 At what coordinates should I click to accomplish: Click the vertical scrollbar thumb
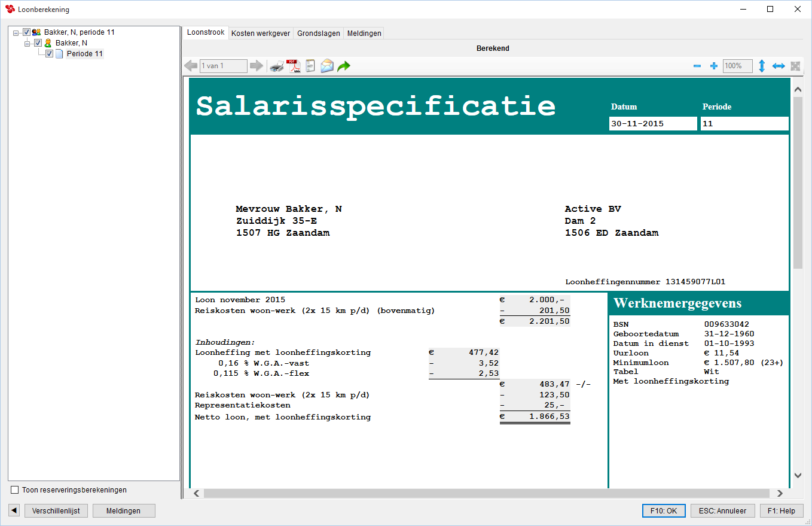point(798,183)
